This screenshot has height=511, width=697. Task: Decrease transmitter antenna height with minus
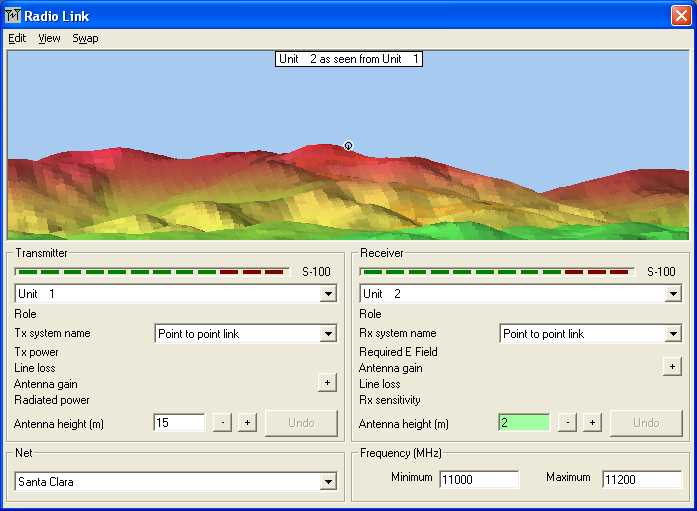[x=221, y=423]
